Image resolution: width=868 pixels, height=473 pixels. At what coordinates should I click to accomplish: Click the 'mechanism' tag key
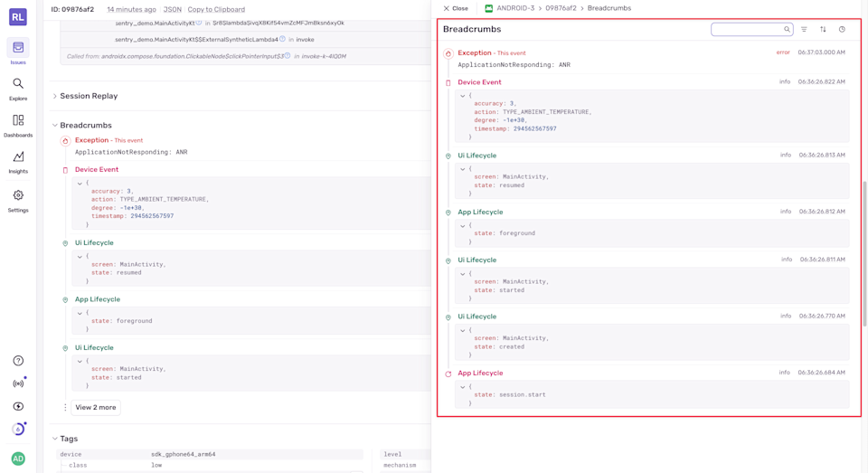click(x=400, y=465)
